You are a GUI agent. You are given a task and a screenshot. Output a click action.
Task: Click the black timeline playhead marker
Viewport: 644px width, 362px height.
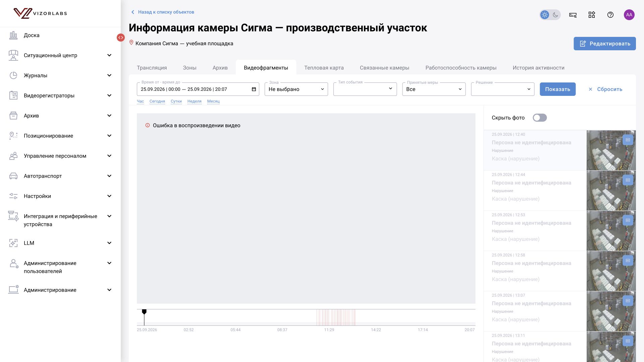(144, 312)
